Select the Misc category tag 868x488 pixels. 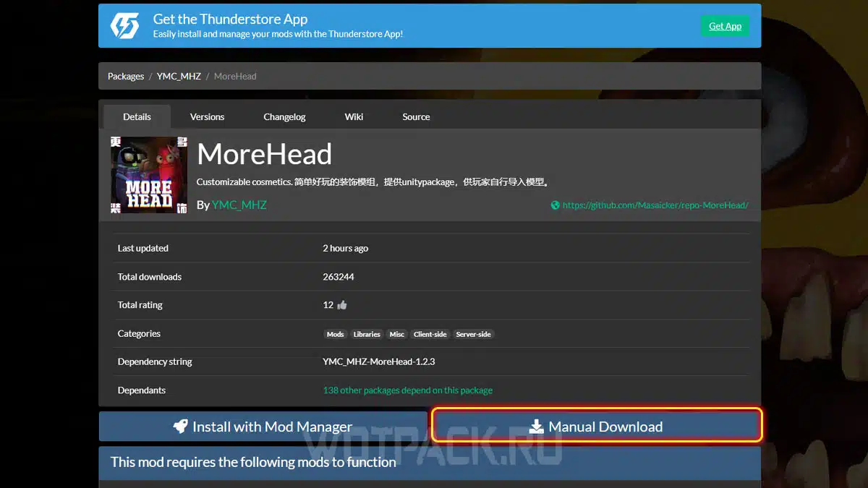[x=397, y=334]
